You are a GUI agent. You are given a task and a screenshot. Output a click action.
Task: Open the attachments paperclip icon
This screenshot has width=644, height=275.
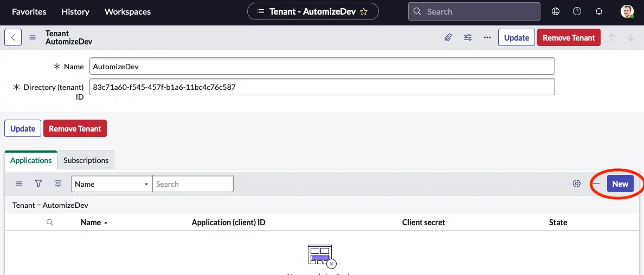pyautogui.click(x=448, y=37)
